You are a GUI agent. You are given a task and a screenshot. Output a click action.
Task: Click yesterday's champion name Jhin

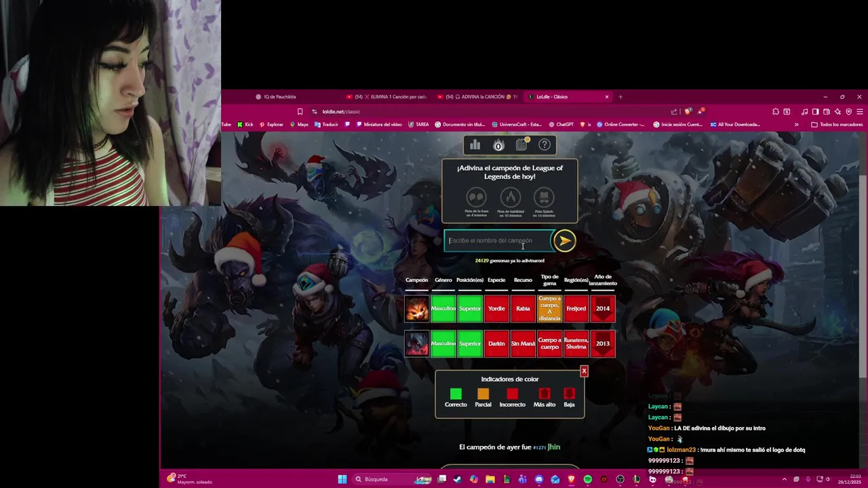click(x=553, y=447)
